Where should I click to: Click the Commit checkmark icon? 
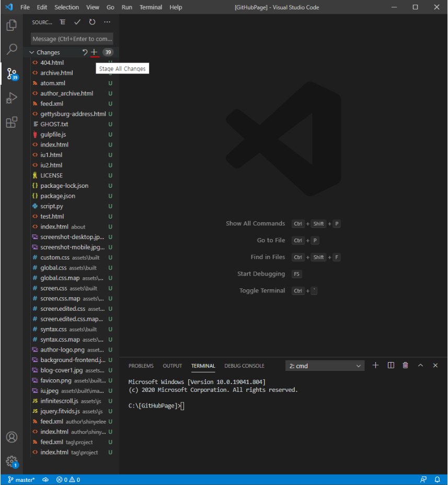(x=77, y=22)
